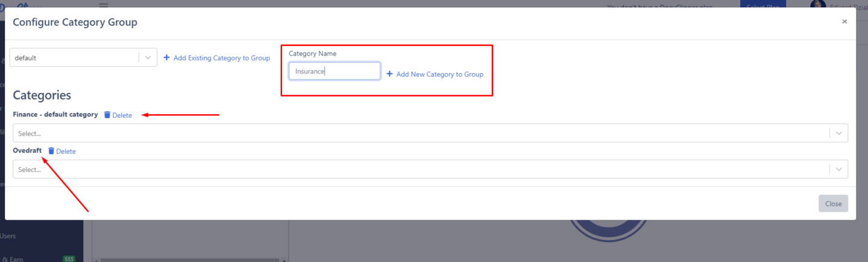Click the plus icon before Add New Category

click(x=389, y=74)
